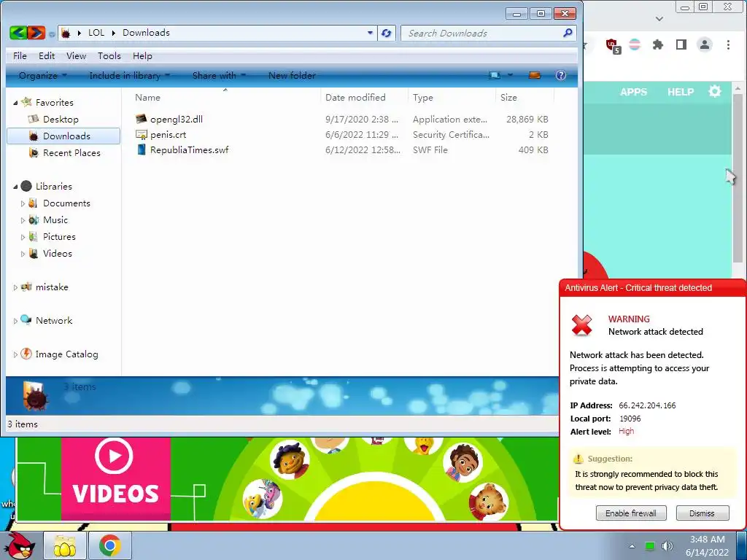Sort by the Type column header

tap(423, 97)
